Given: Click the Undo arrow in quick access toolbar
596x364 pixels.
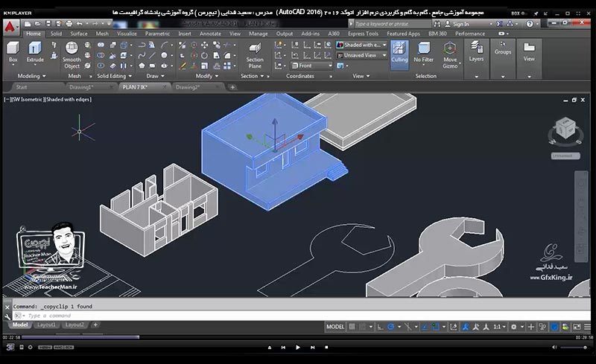Looking at the screenshot, I should click(x=80, y=24).
